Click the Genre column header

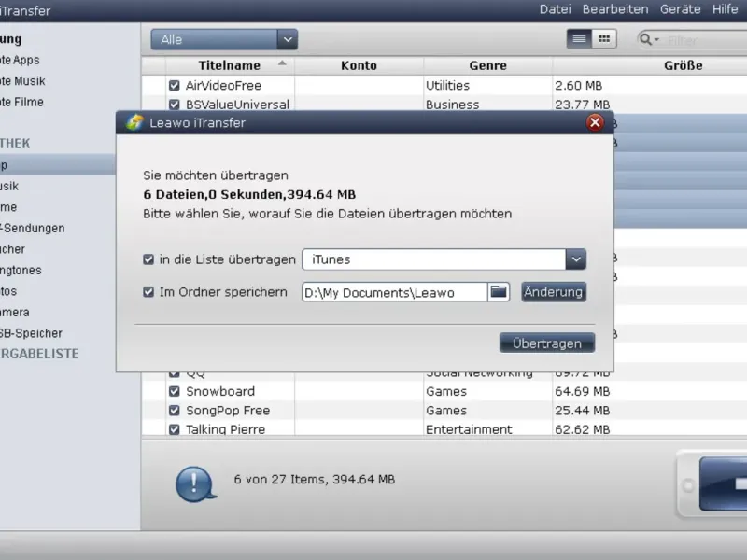coord(487,65)
